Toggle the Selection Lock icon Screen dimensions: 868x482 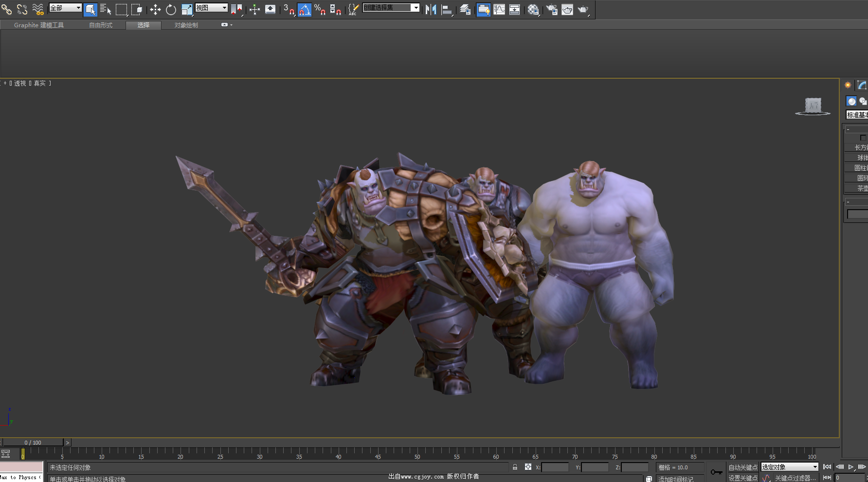[515, 467]
